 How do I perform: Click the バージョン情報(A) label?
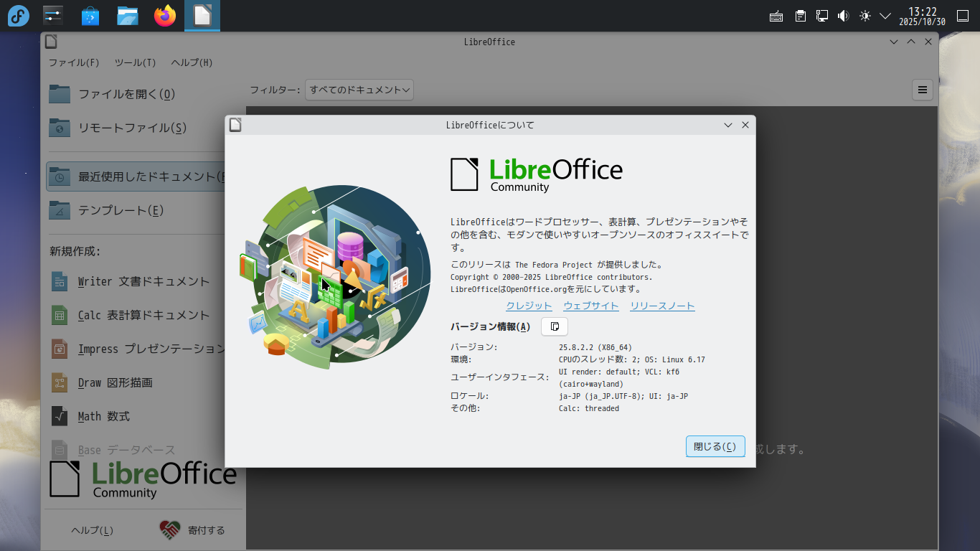491,326
